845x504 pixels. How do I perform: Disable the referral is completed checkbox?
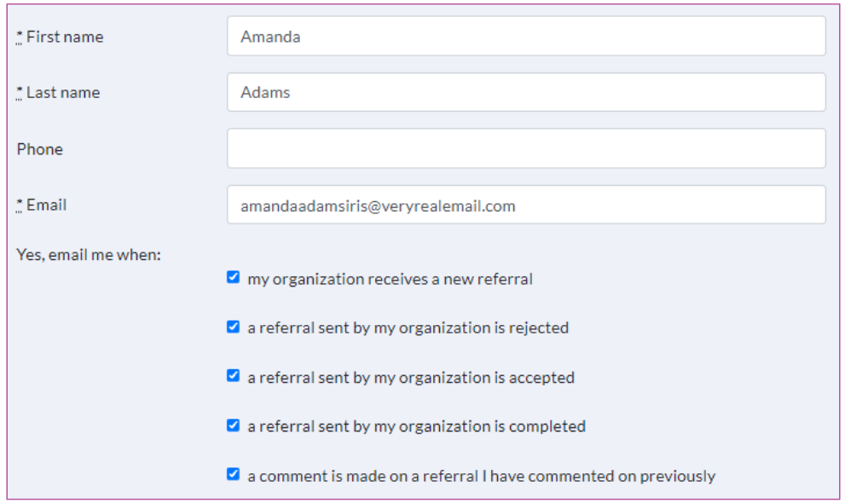(234, 425)
